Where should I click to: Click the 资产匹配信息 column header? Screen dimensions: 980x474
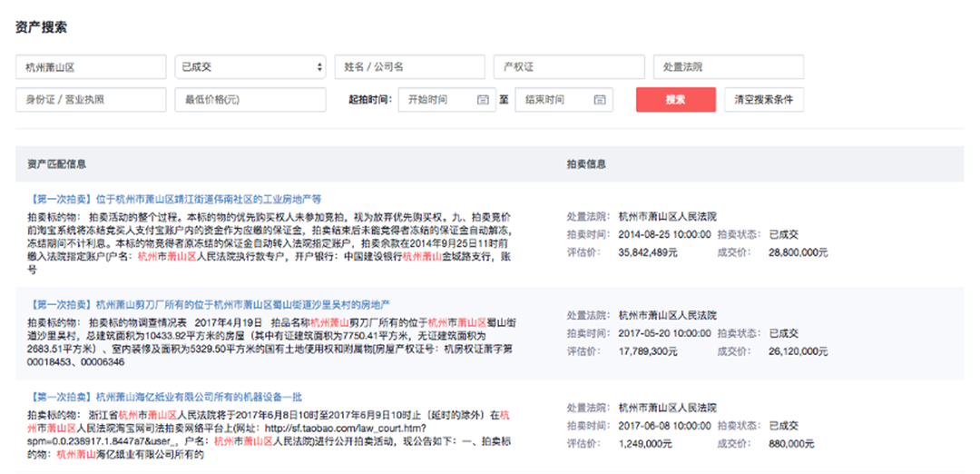[57, 163]
